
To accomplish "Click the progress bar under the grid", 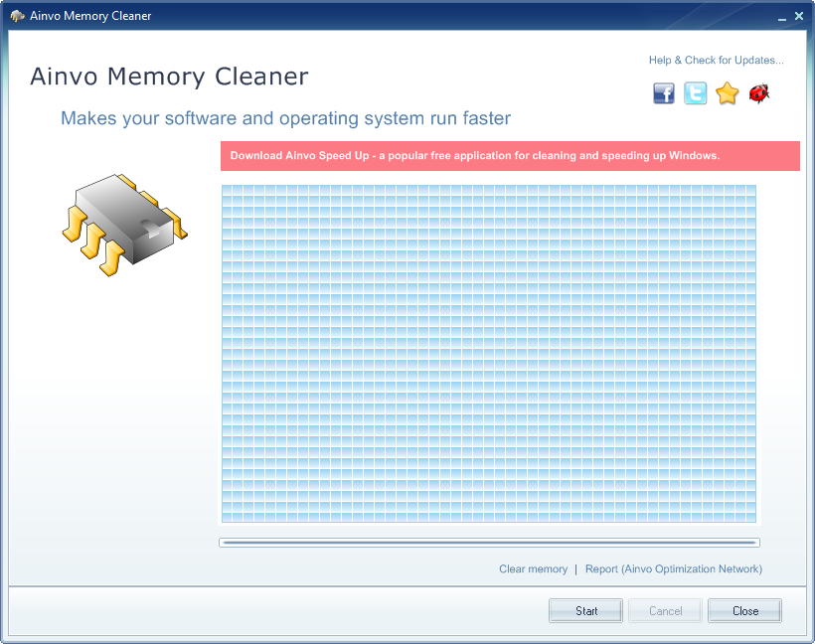I will (x=489, y=543).
